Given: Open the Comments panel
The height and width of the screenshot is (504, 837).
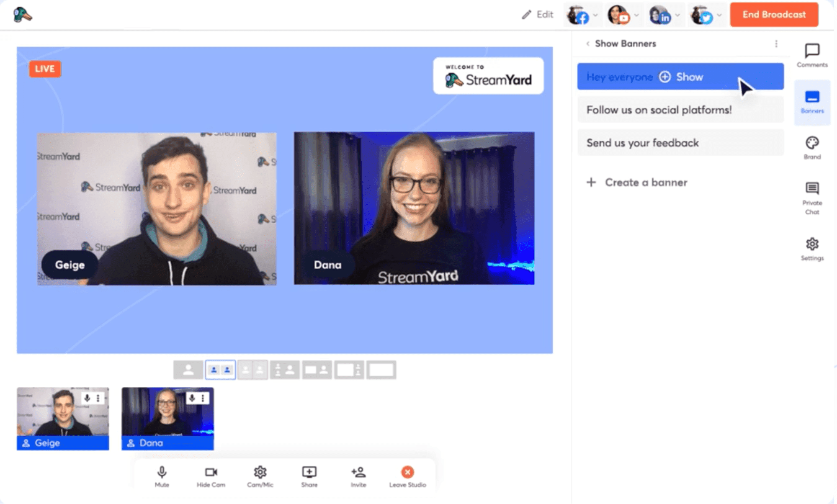Looking at the screenshot, I should click(x=812, y=55).
